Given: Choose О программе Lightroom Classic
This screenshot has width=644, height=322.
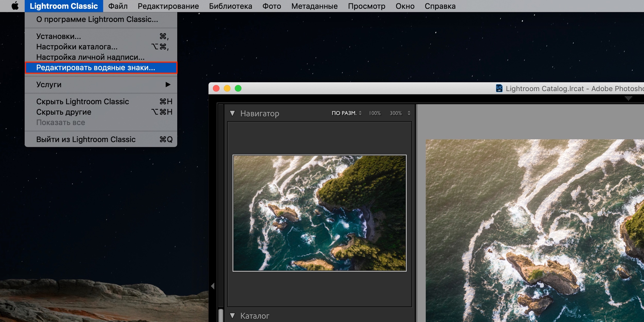Looking at the screenshot, I should [x=101, y=19].
